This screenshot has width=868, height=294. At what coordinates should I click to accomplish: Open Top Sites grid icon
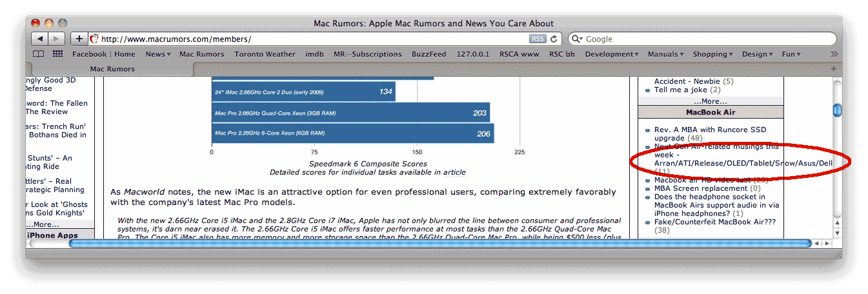pos(57,54)
